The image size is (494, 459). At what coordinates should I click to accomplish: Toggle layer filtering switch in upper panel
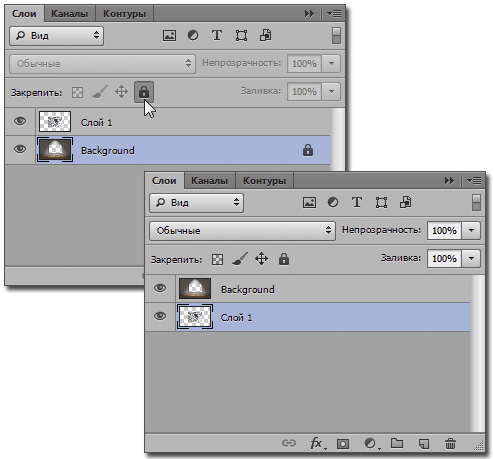click(336, 36)
